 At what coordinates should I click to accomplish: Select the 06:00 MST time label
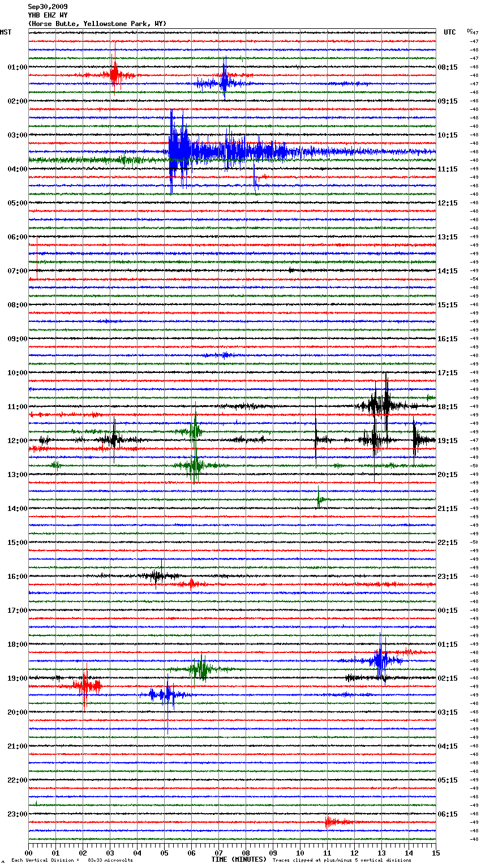(17, 237)
